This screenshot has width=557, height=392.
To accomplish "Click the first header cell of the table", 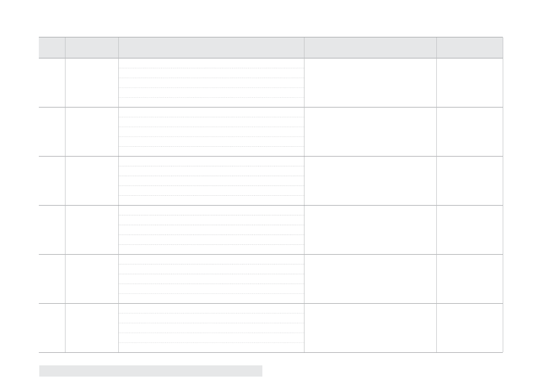I will (52, 48).
